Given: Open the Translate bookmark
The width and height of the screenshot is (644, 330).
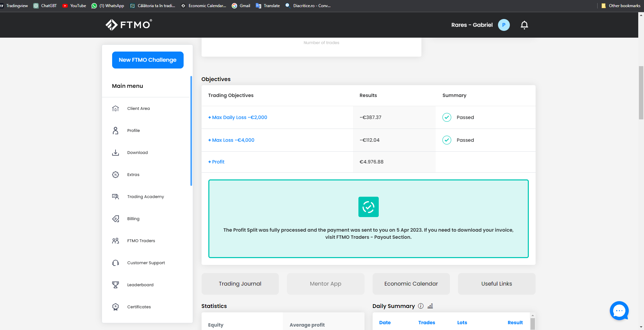Looking at the screenshot, I should pos(268,6).
